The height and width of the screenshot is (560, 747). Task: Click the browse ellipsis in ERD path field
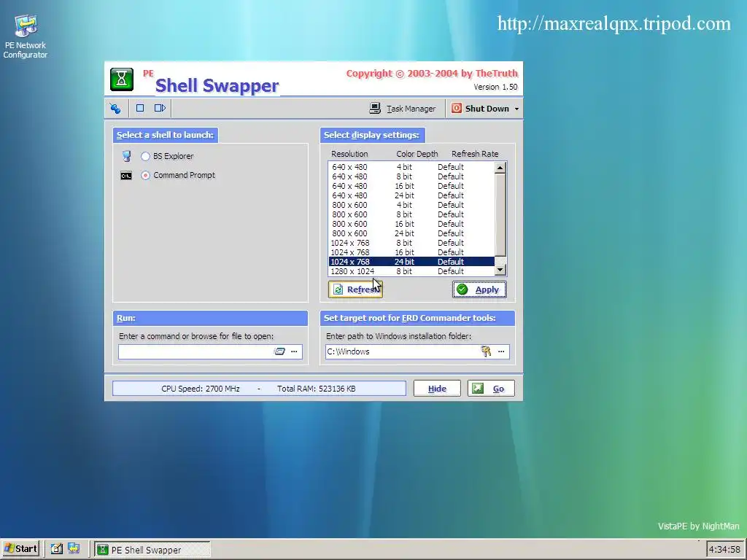click(x=501, y=351)
